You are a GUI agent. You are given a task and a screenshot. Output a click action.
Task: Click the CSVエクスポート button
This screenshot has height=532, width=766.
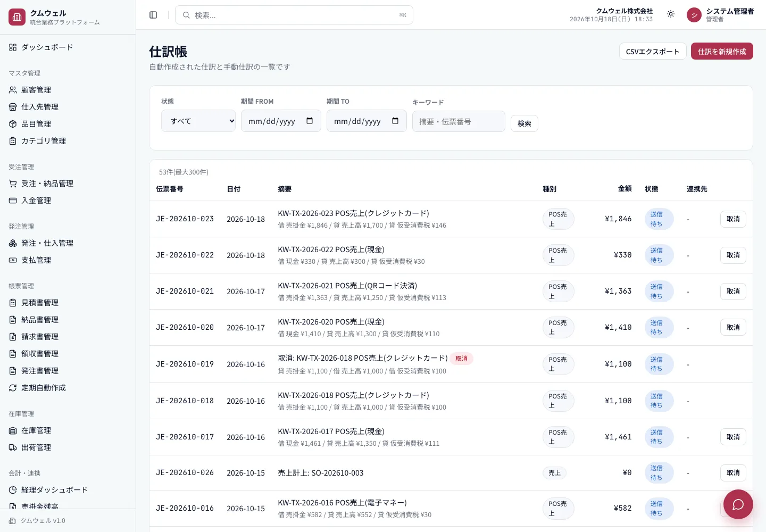tap(653, 51)
